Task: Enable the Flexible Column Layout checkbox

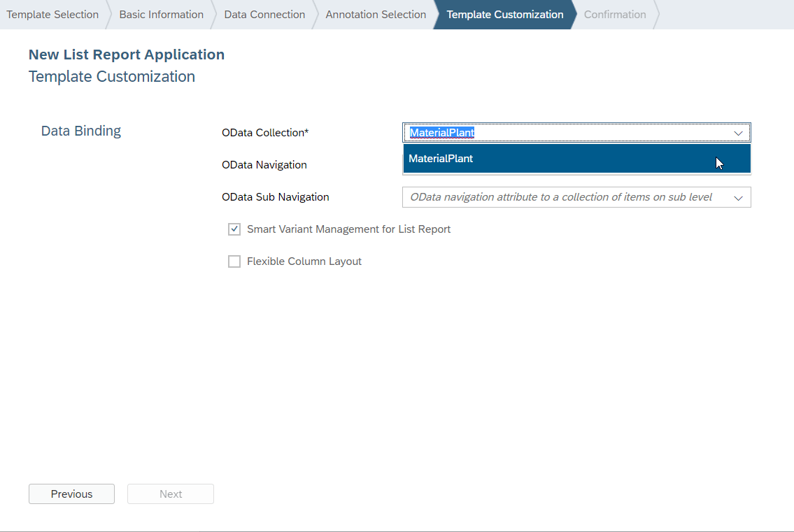Action: [x=234, y=261]
